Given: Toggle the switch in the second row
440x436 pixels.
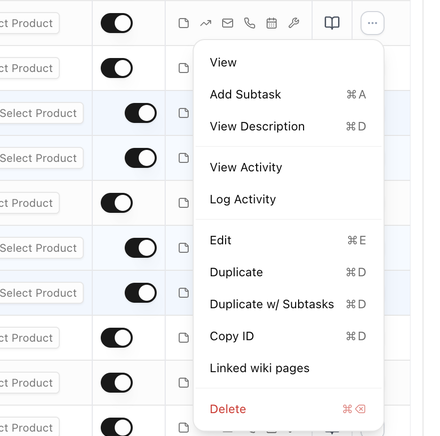Looking at the screenshot, I should click(x=117, y=68).
